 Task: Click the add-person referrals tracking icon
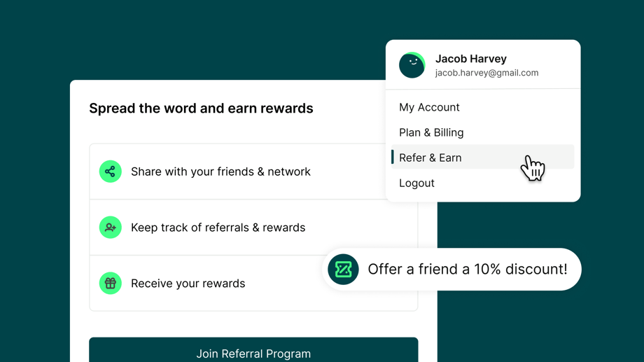point(110,228)
